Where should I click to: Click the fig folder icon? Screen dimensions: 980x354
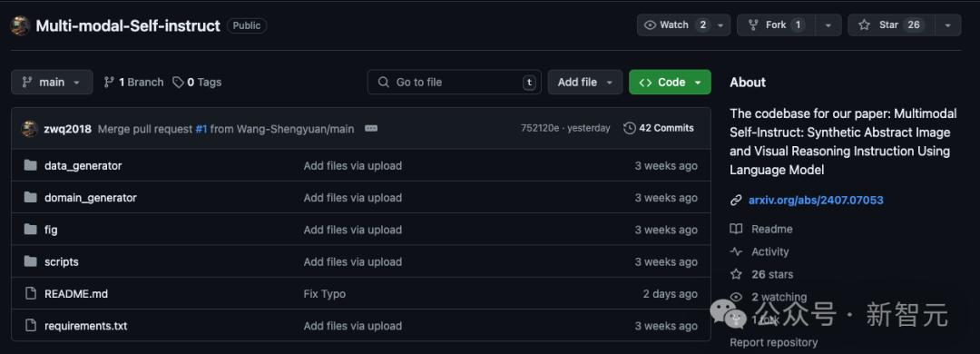(30, 230)
